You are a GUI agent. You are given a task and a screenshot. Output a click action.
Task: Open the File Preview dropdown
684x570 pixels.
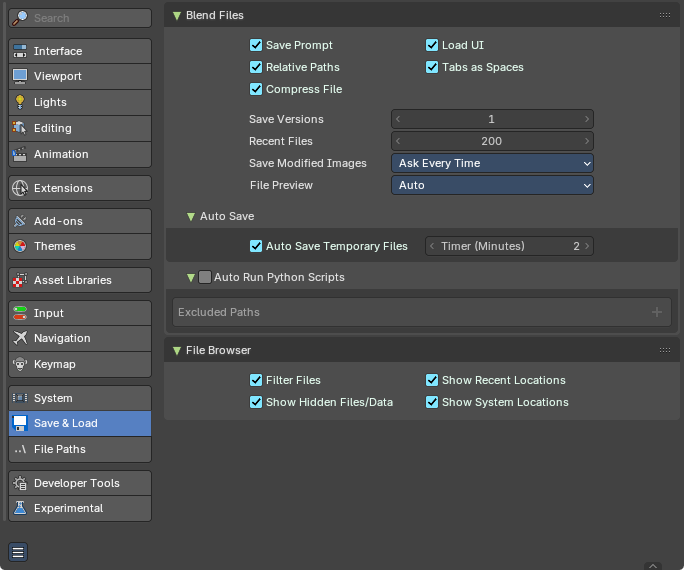pyautogui.click(x=492, y=185)
